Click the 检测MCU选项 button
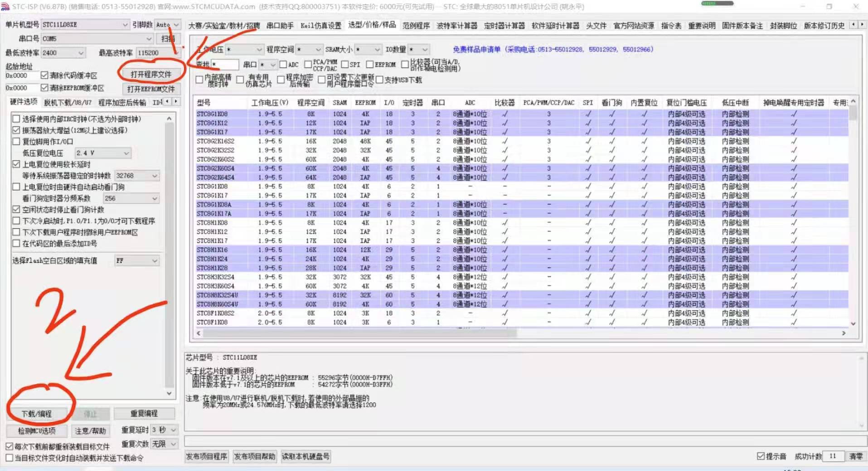 coord(37,431)
